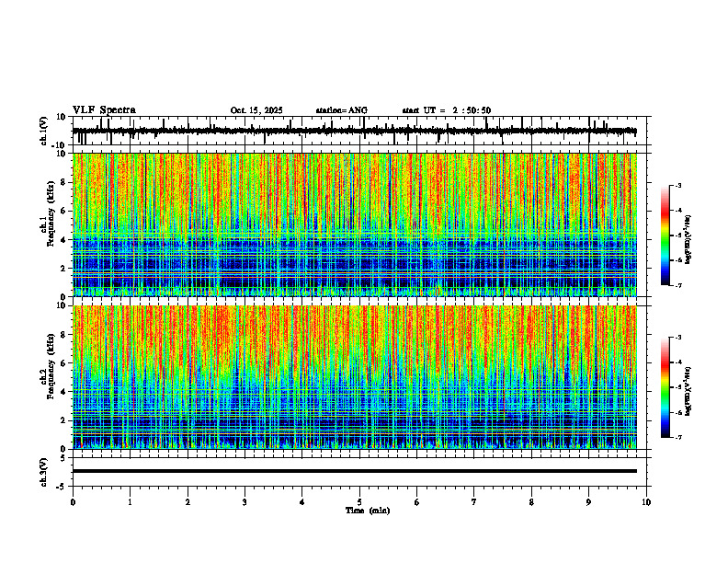Click the ch.3(V) "5" tick label
The height and width of the screenshot is (563, 728).
click(63, 457)
